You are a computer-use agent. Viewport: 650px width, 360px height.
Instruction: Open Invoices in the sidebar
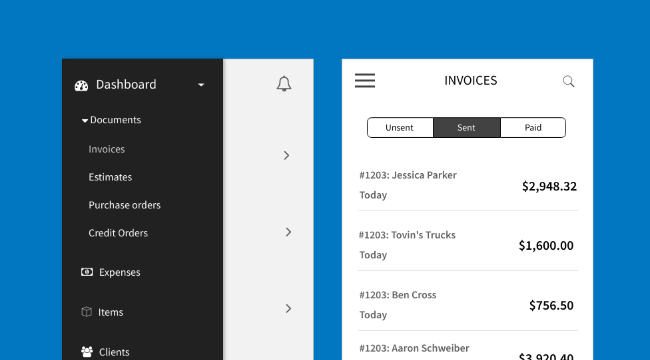click(107, 149)
